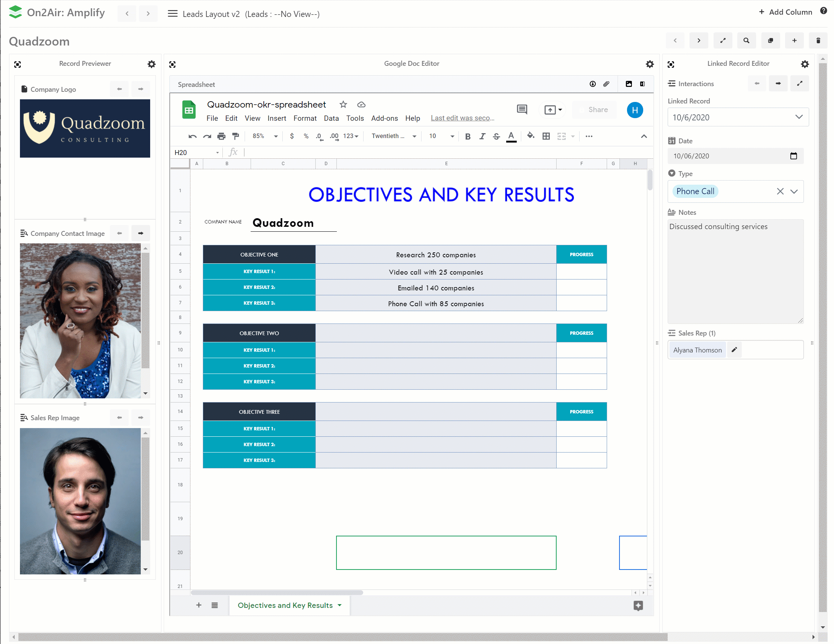Click the search magnifier icon
Screen dimensions: 834x644
pos(746,41)
